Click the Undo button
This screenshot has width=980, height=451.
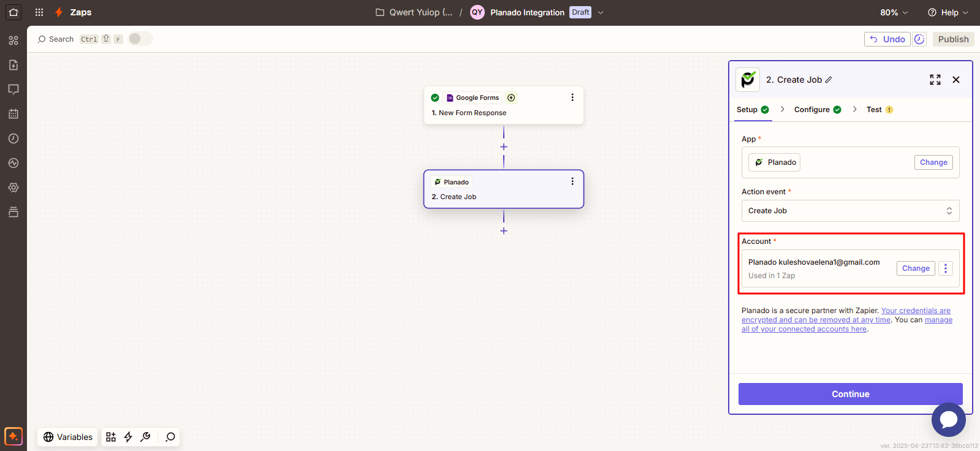[x=887, y=39]
